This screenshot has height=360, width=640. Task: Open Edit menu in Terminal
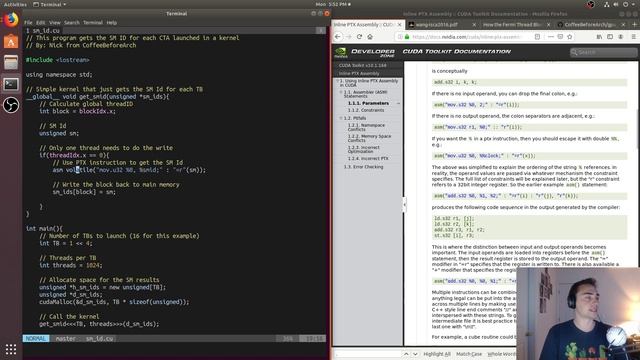40,22
